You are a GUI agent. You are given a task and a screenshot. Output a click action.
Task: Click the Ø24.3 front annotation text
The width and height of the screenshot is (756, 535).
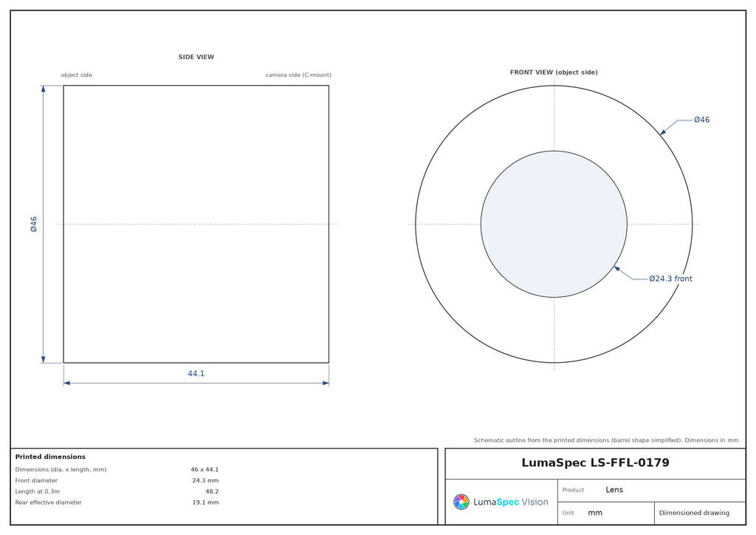coord(670,279)
